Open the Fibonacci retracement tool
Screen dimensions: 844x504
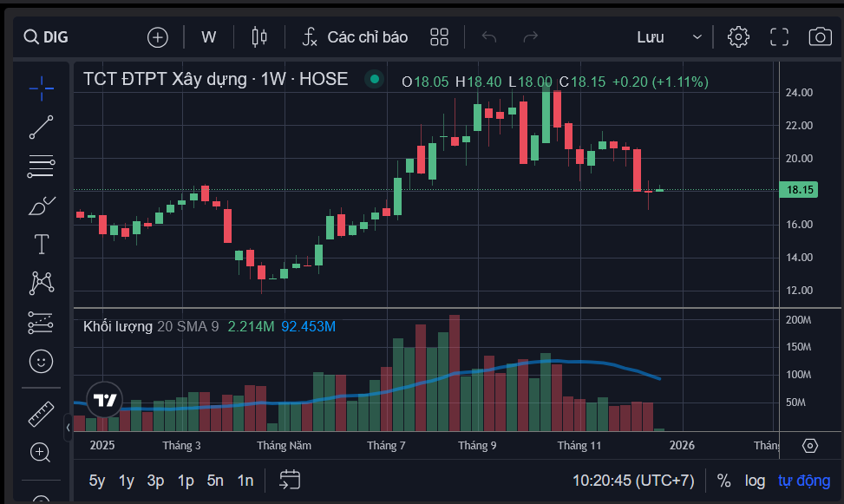[41, 166]
